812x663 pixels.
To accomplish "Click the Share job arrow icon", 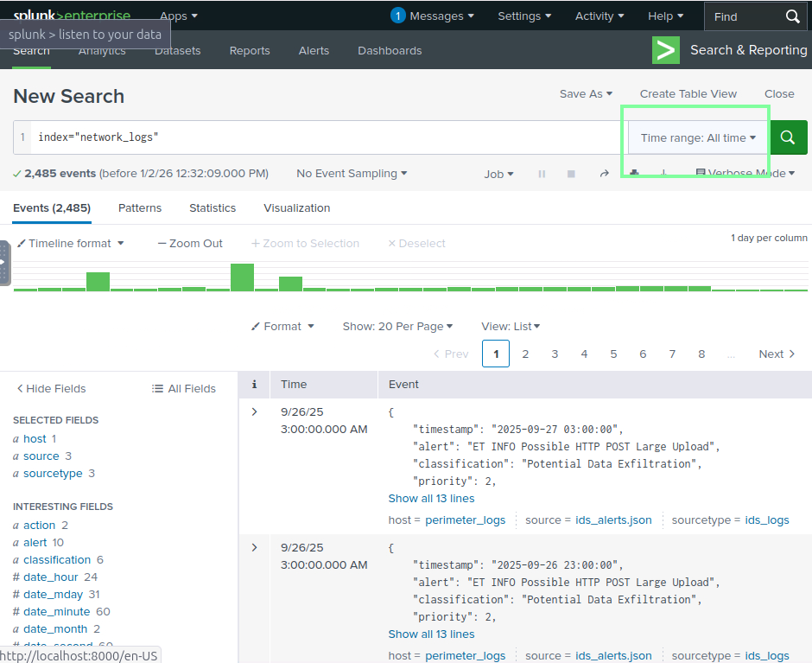I will coord(604,174).
